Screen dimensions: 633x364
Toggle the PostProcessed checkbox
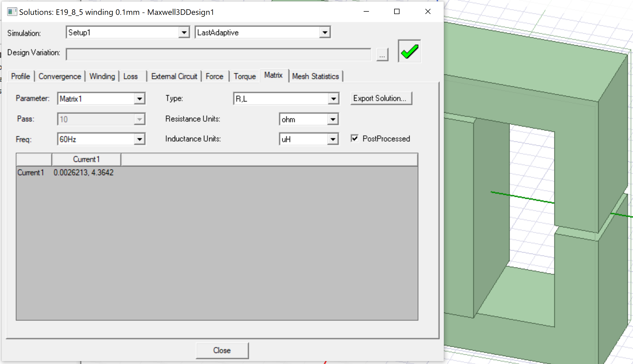click(355, 138)
